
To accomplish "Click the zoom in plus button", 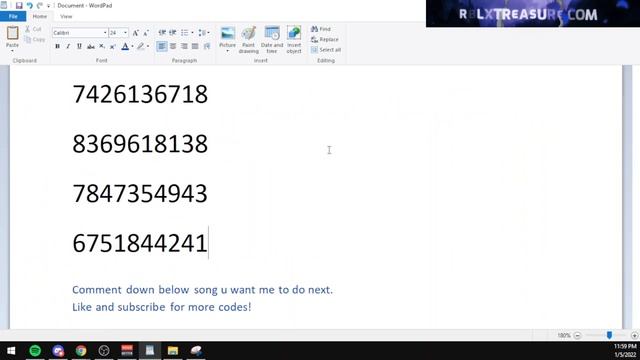I will (x=634, y=336).
